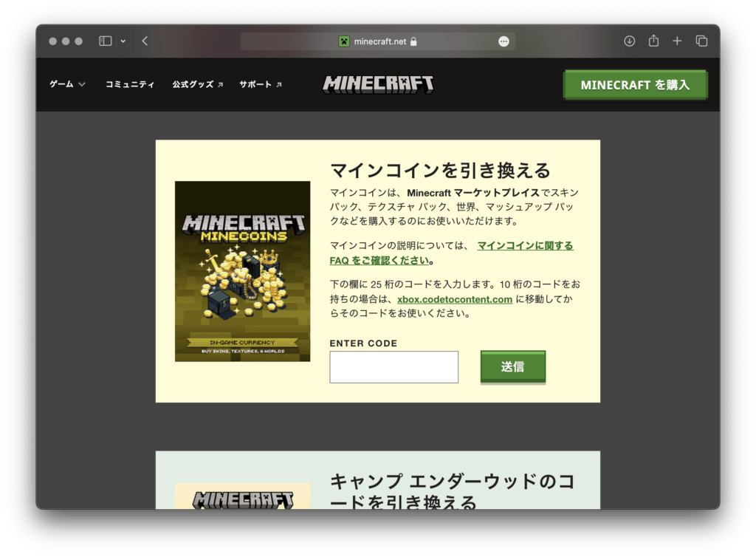Click the Minecraft logo in header
Image resolution: width=756 pixels, height=557 pixels.
378,84
